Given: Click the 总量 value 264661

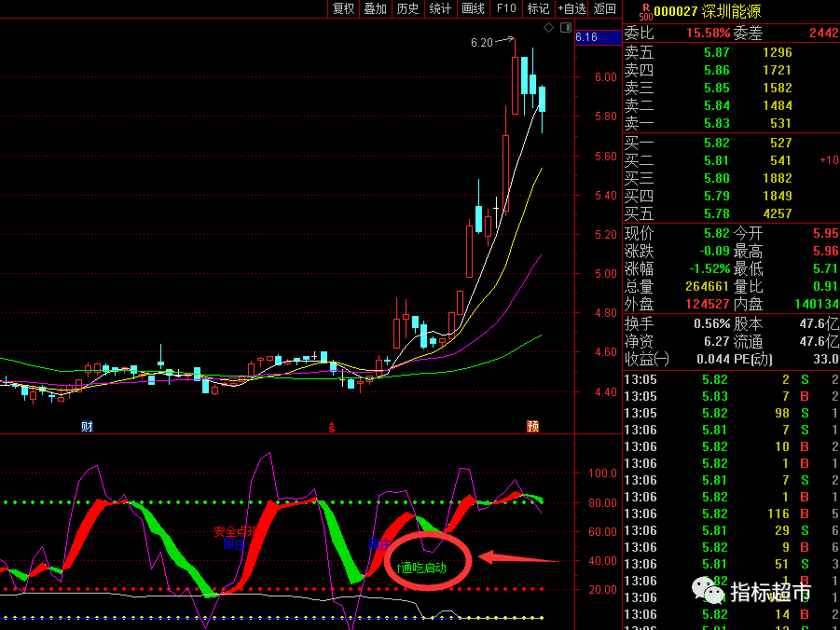Looking at the screenshot, I should 707,287.
